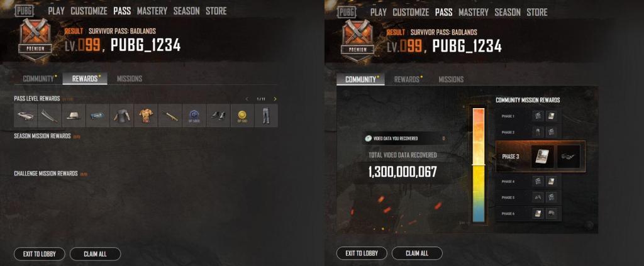Viewport: 644px width, 266px height.
Task: Expand the Phase 6 community reward row
Action: click(528, 213)
